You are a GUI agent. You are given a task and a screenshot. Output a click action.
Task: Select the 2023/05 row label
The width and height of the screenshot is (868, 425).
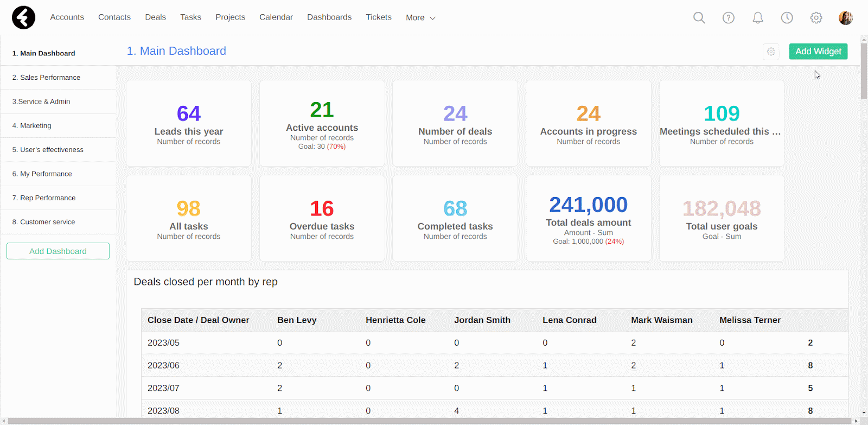tap(163, 343)
